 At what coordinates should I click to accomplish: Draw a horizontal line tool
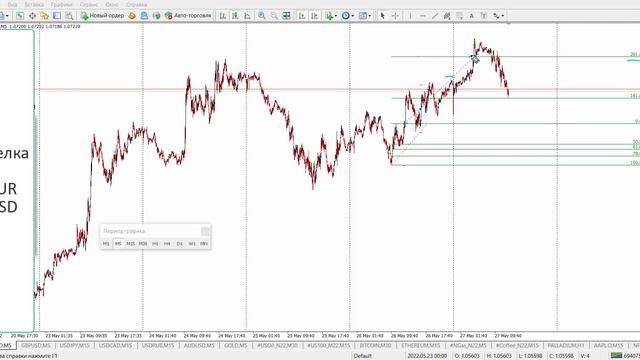pyautogui.click(x=422, y=16)
